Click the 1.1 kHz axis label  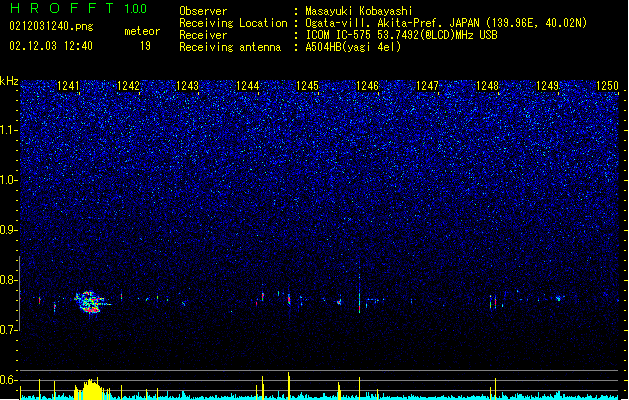9,130
